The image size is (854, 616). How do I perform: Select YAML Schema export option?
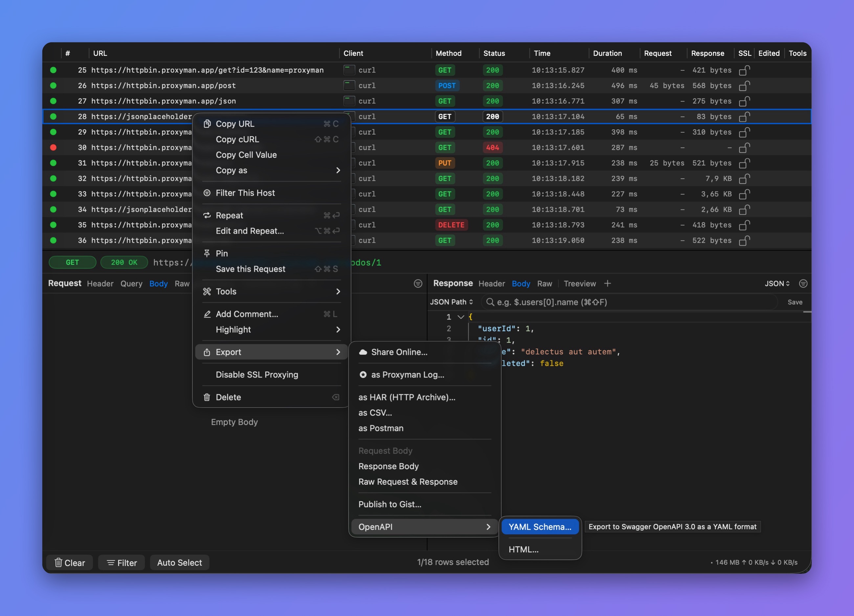tap(540, 527)
